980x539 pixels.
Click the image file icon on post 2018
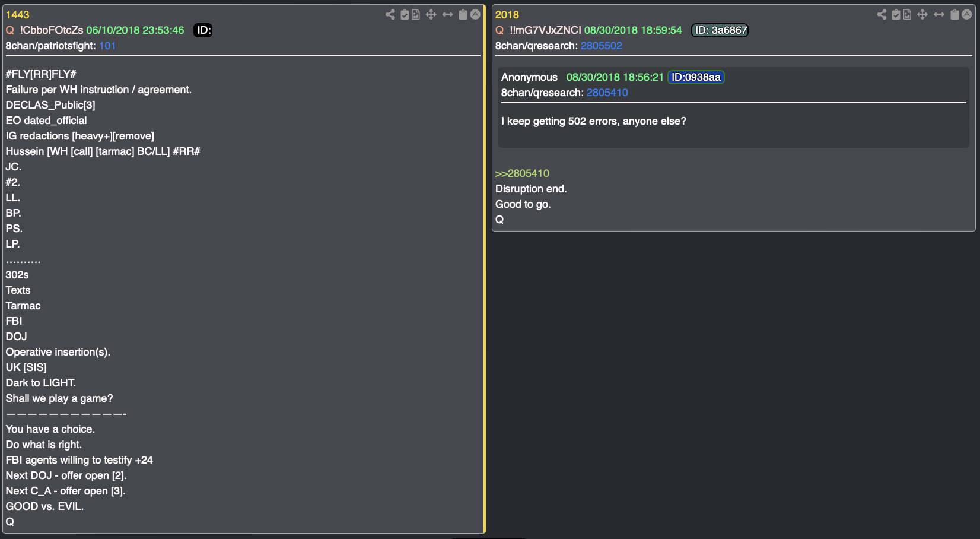pyautogui.click(x=907, y=14)
